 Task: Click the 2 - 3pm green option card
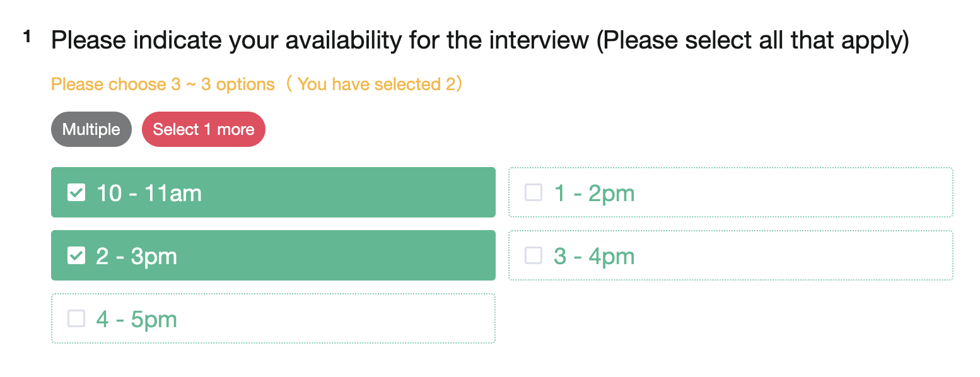pyautogui.click(x=273, y=255)
